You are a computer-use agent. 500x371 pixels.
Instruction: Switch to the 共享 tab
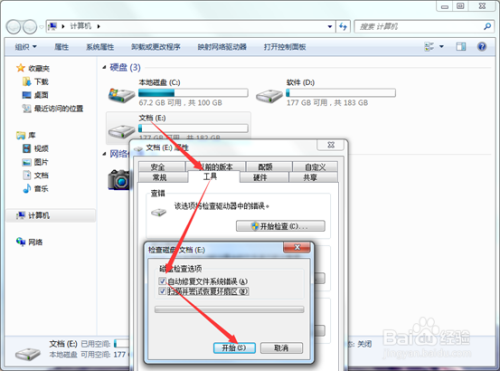pos(313,177)
